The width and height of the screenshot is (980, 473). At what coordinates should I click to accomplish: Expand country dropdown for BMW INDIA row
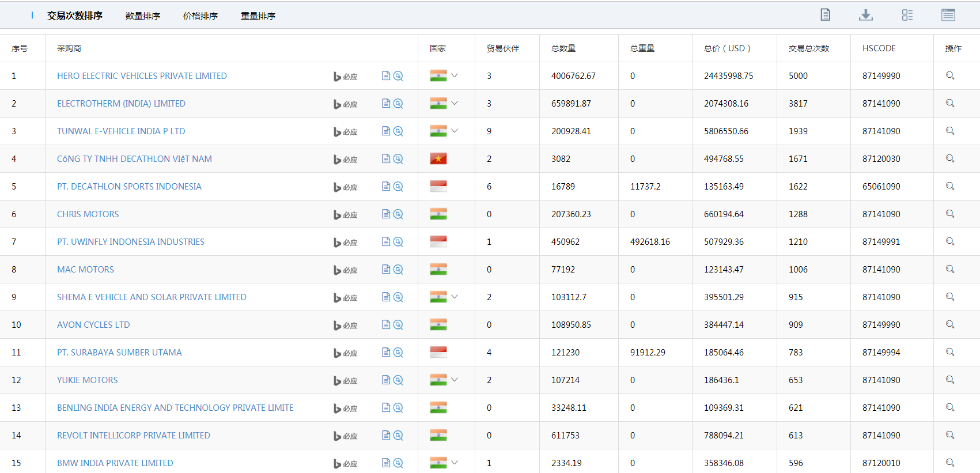pos(455,463)
